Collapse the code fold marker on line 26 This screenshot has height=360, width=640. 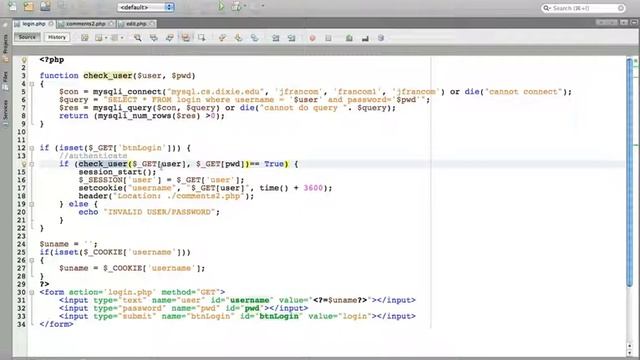tap(31, 260)
